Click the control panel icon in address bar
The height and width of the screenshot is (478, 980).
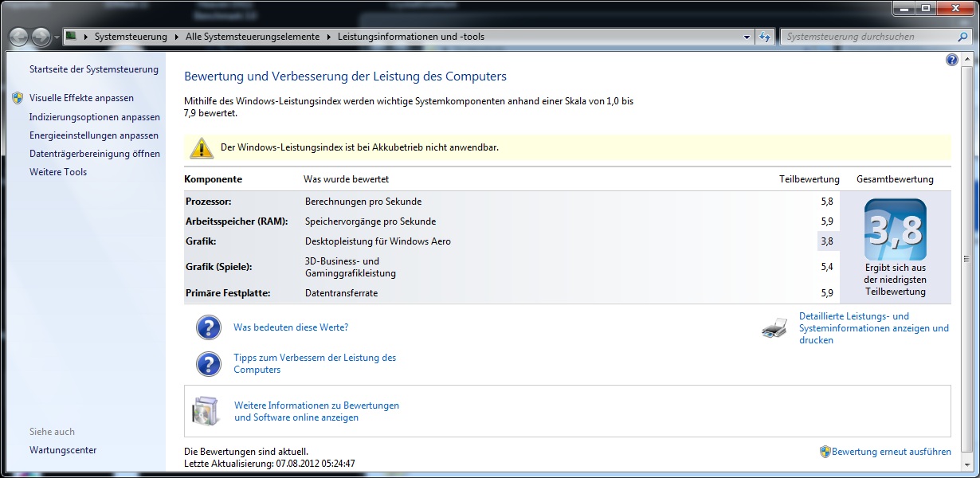pyautogui.click(x=71, y=36)
